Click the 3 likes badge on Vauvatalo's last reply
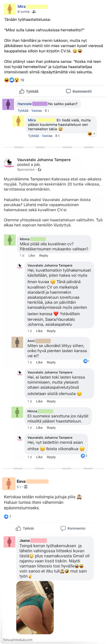Screen dimensions: 108x644 tap(84, 455)
